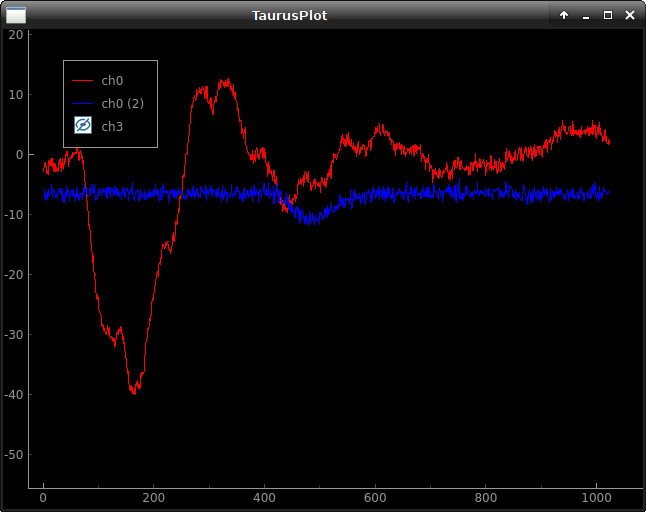Click the Y-axis tick label -50
The width and height of the screenshot is (646, 512).
pos(13,454)
